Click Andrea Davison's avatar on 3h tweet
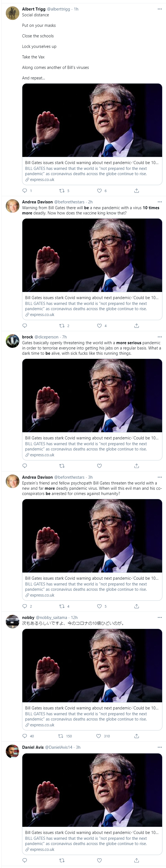Viewport: 166px width, 868px height. tap(12, 481)
